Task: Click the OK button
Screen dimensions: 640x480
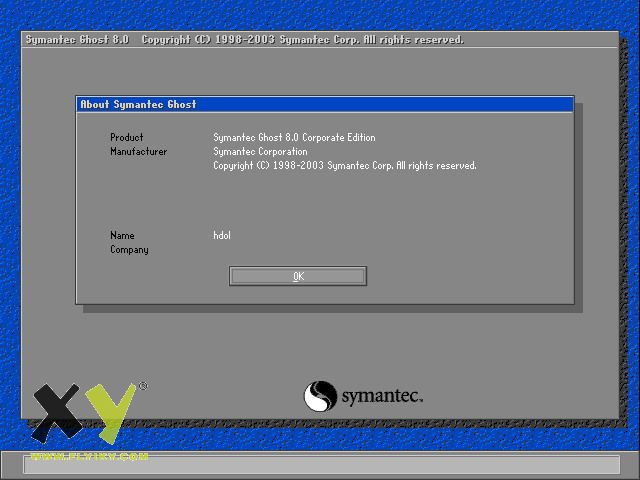Action: click(x=298, y=276)
